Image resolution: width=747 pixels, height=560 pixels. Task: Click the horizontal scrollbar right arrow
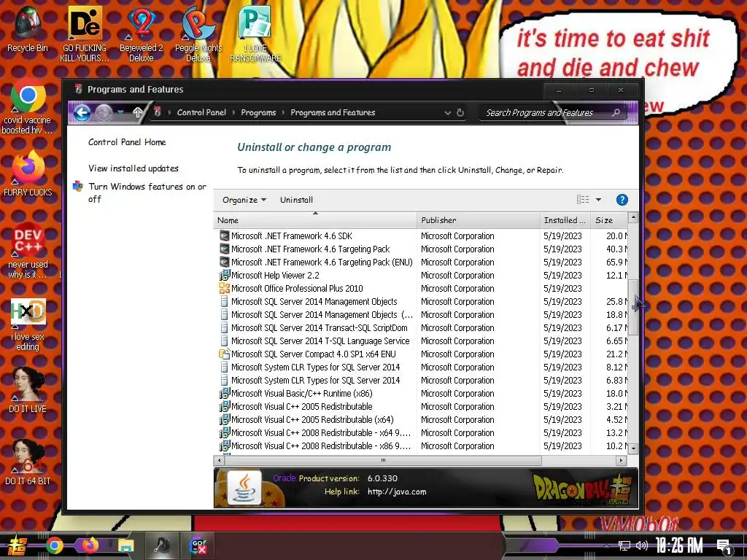coord(621,461)
